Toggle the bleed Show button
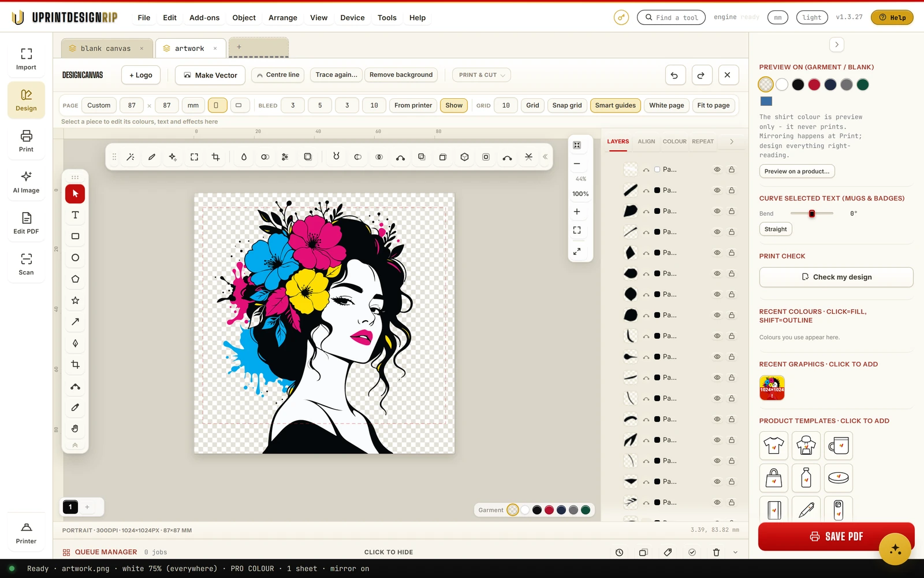Image resolution: width=924 pixels, height=578 pixels. [x=454, y=105]
